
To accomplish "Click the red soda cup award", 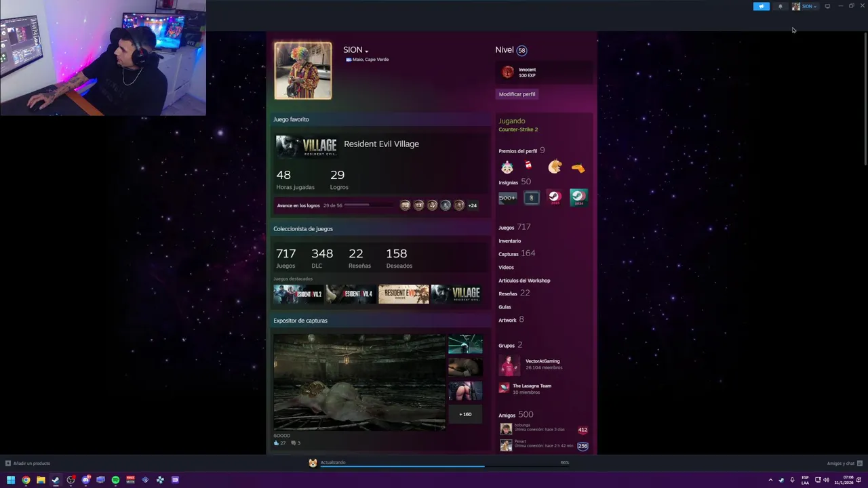I will [x=528, y=165].
